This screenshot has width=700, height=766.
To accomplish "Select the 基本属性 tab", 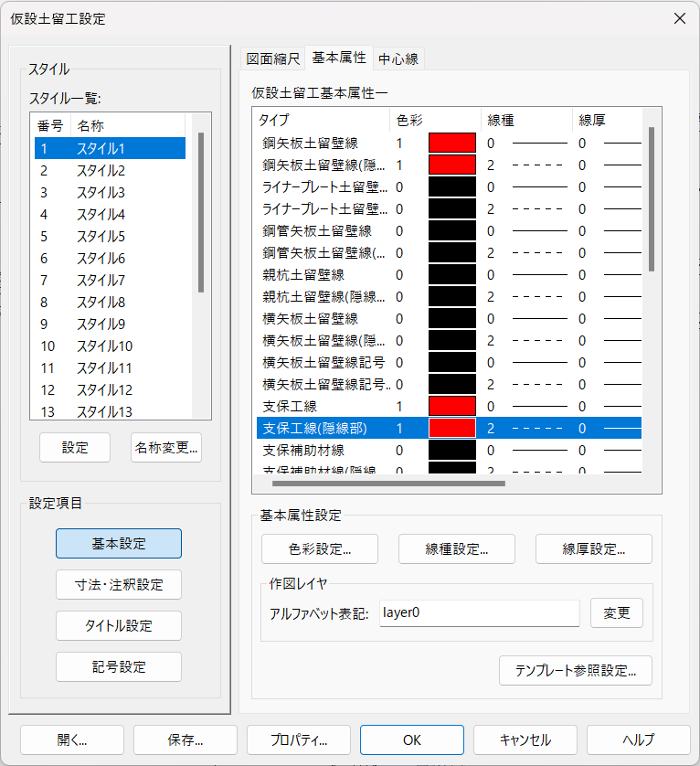I will [x=339, y=58].
